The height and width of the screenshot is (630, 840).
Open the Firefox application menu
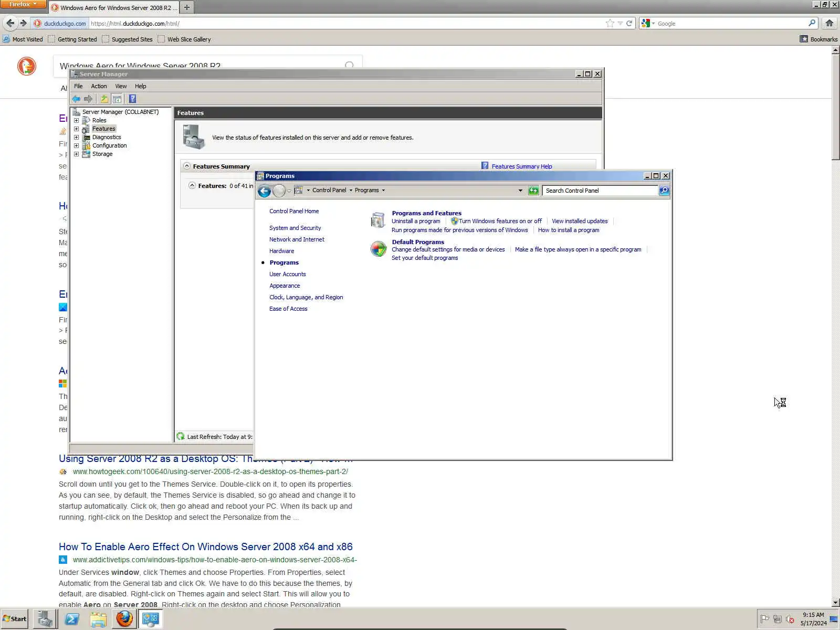pyautogui.click(x=23, y=4)
